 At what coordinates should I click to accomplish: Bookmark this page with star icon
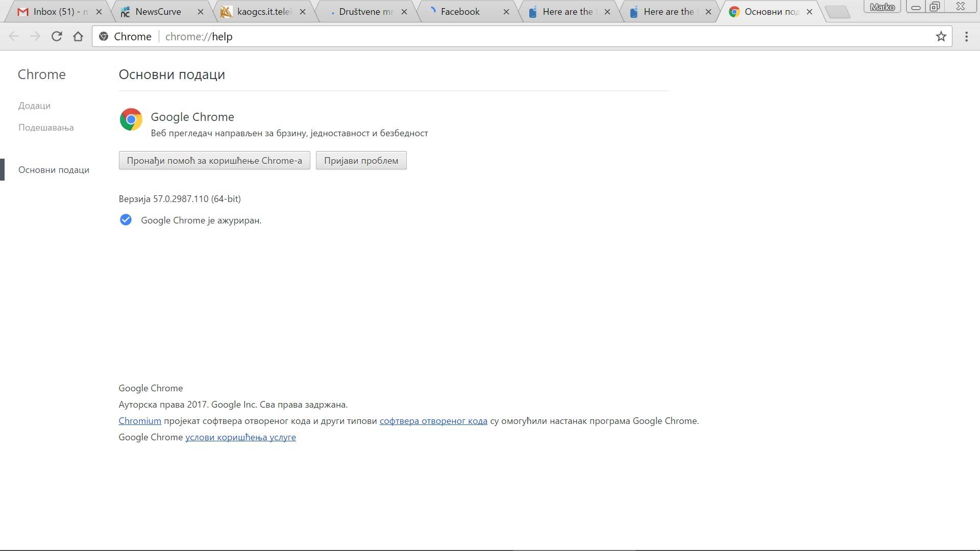(x=941, y=36)
